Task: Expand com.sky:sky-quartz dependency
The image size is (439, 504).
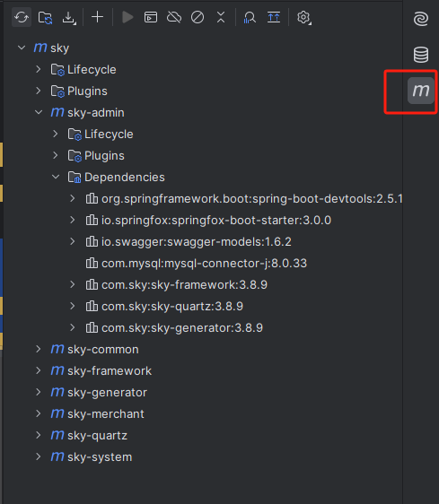Action: (73, 307)
